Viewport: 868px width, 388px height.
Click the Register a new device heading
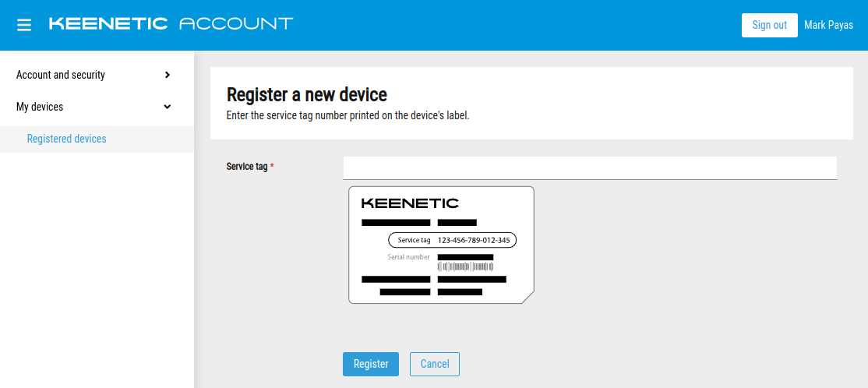(306, 95)
